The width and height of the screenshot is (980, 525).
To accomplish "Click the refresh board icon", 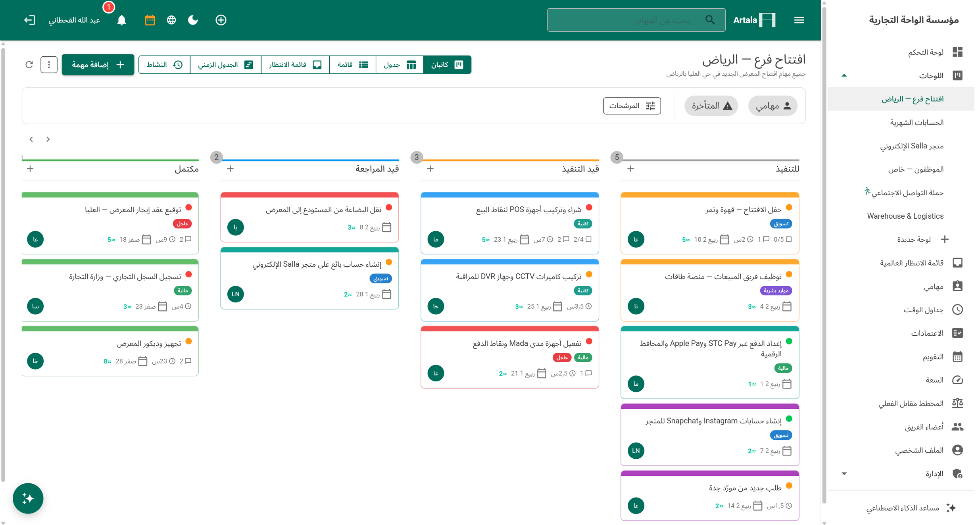I will [x=29, y=64].
